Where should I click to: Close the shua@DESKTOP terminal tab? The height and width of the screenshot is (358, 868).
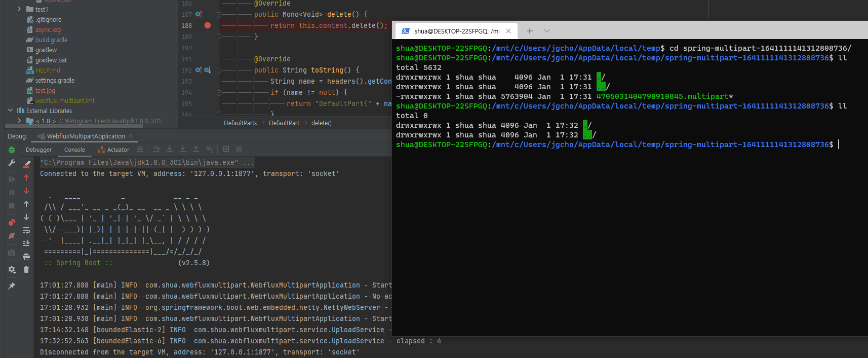[508, 31]
